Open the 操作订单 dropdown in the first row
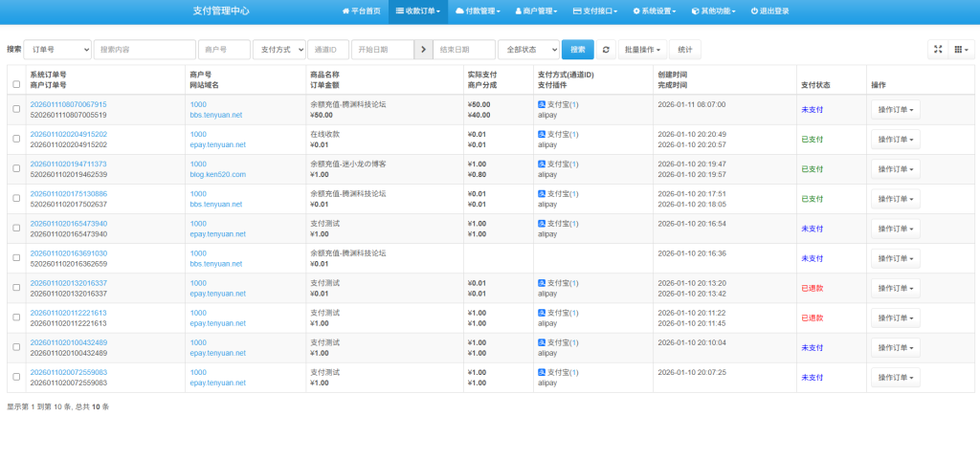Screen dimensions: 980x460 (x=895, y=109)
